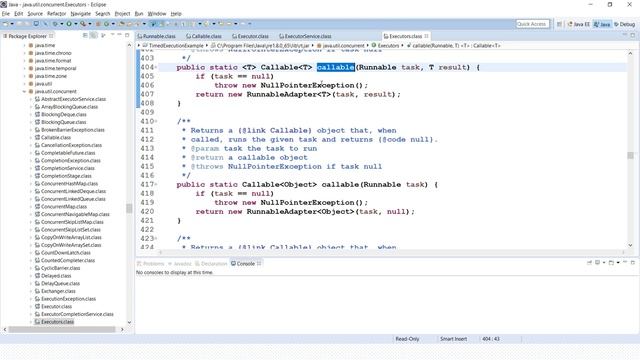
Task: Open the Refactor menu
Action: point(56,13)
